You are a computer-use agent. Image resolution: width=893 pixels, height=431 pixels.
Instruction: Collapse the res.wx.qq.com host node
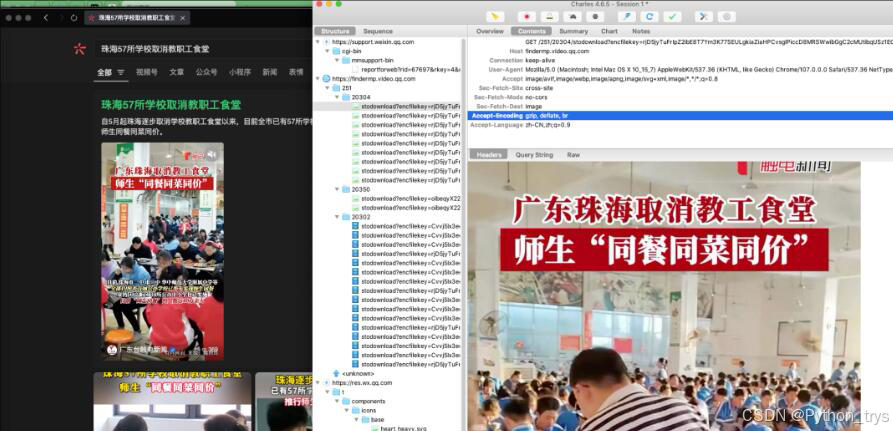[318, 383]
